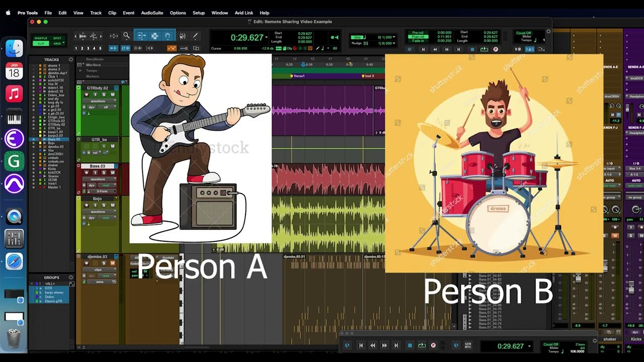
Task: Mute the GTRbdy.02 track
Action: coord(112,95)
